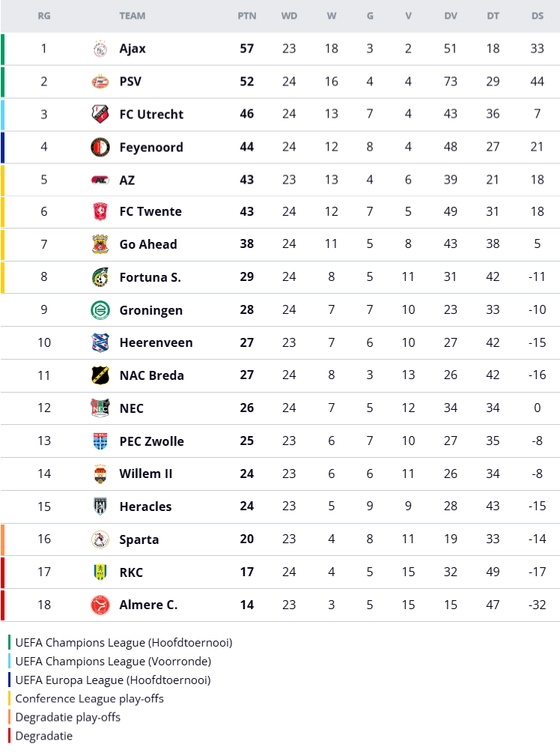Click the TEAM column header
Screen dimensions: 560x756
[x=133, y=16]
